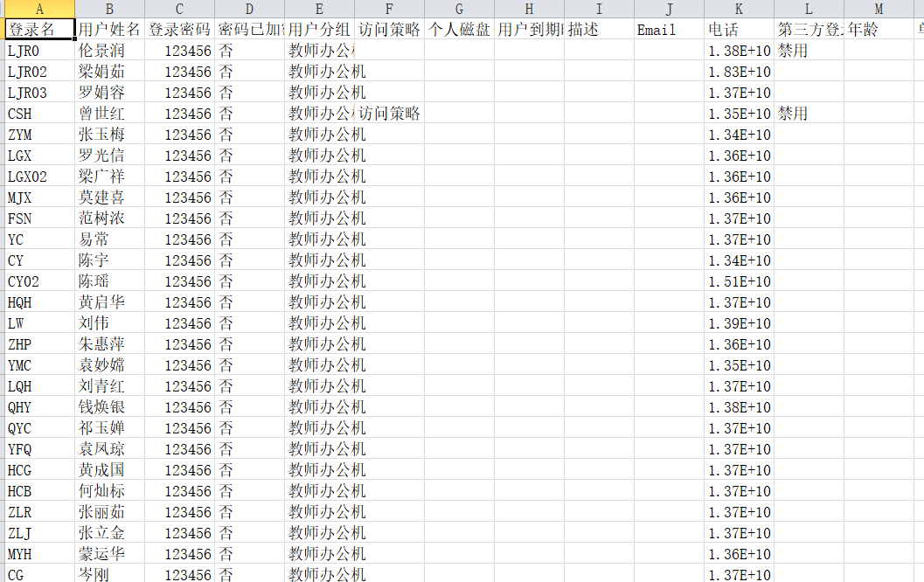The image size is (924, 582).
Task: Select column K header
Action: click(739, 9)
